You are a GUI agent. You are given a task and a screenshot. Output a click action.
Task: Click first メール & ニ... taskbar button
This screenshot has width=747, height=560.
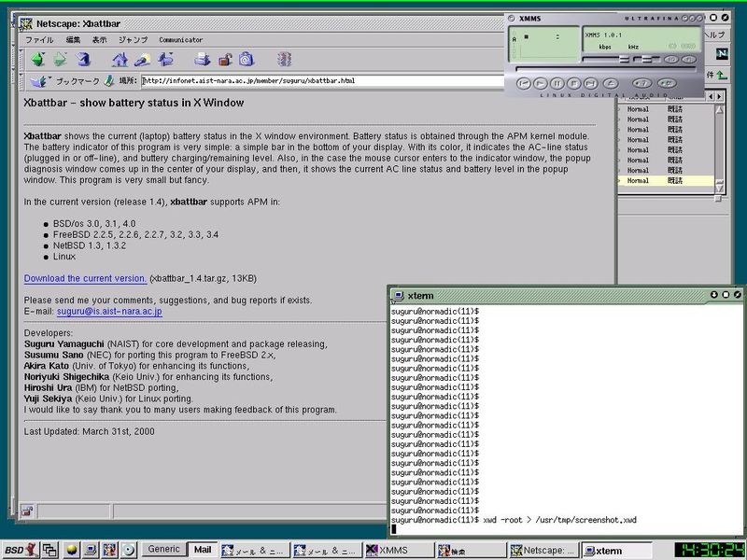254,551
